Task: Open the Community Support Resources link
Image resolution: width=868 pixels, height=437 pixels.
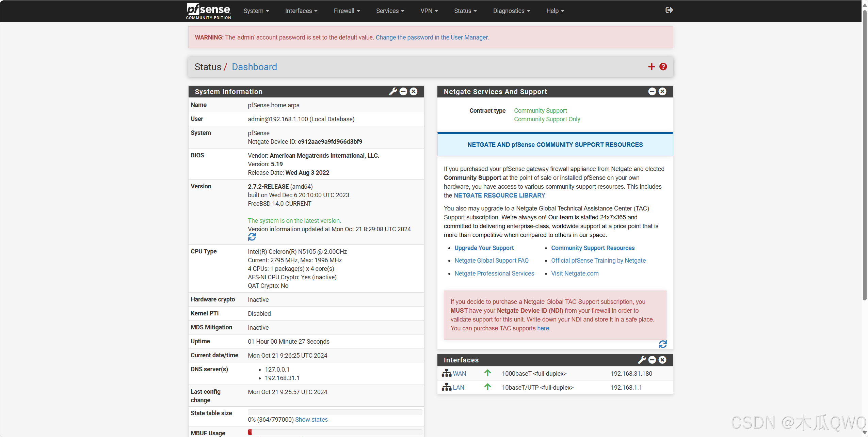Action: click(593, 248)
